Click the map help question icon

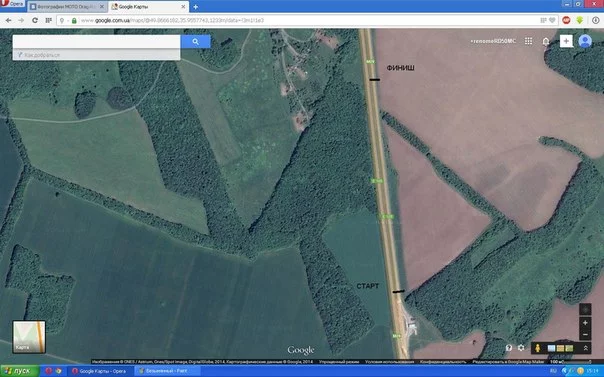(509, 348)
